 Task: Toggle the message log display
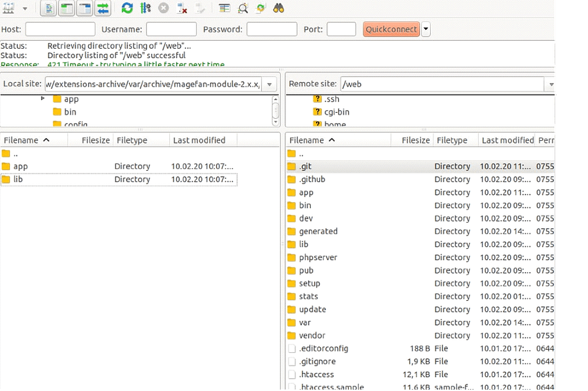click(x=49, y=9)
